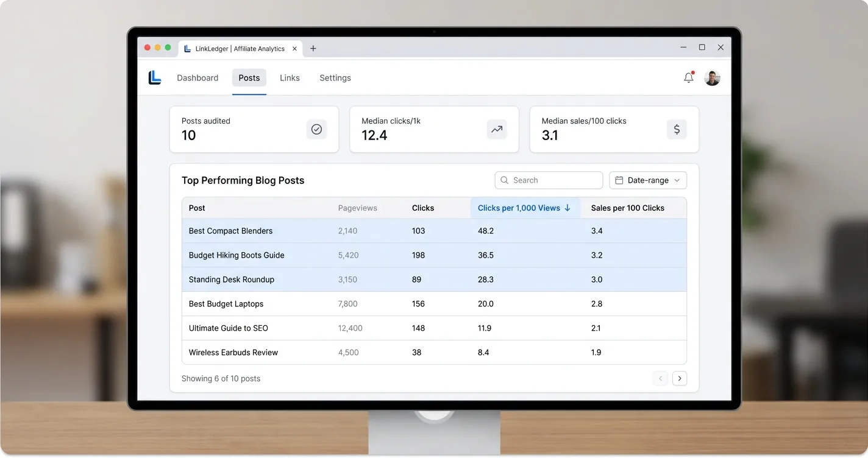The width and height of the screenshot is (868, 458).
Task: Go to the next page of posts
Action: point(680,378)
